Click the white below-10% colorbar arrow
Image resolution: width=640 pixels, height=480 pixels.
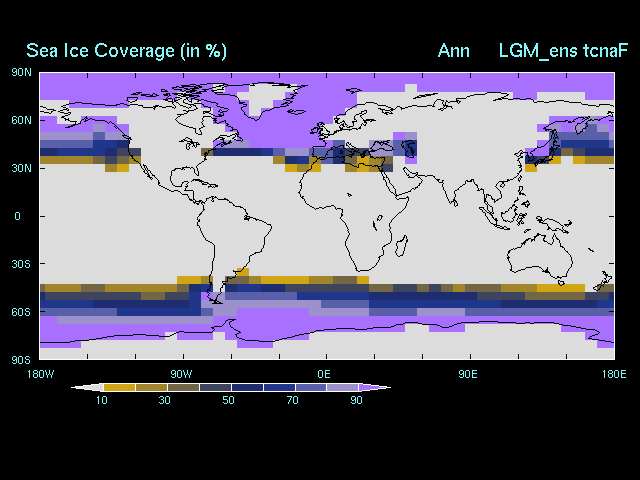click(88, 387)
